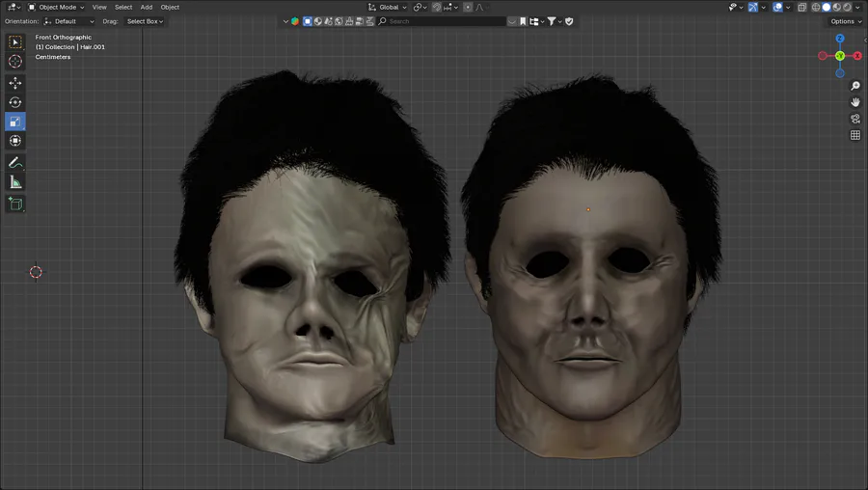Expand the chevron before the asset cube icon
The width and height of the screenshot is (868, 490).
(285, 21)
